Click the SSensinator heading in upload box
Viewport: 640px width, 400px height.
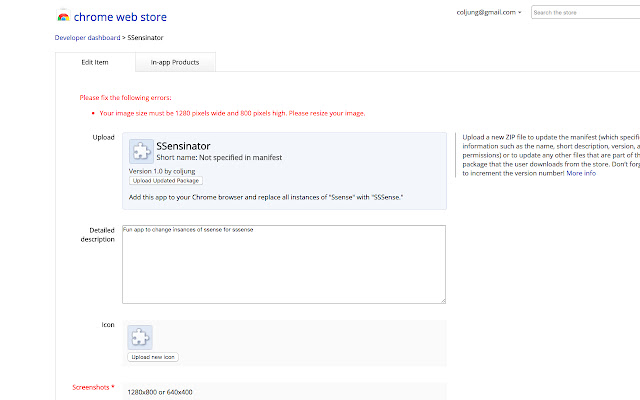tap(183, 146)
